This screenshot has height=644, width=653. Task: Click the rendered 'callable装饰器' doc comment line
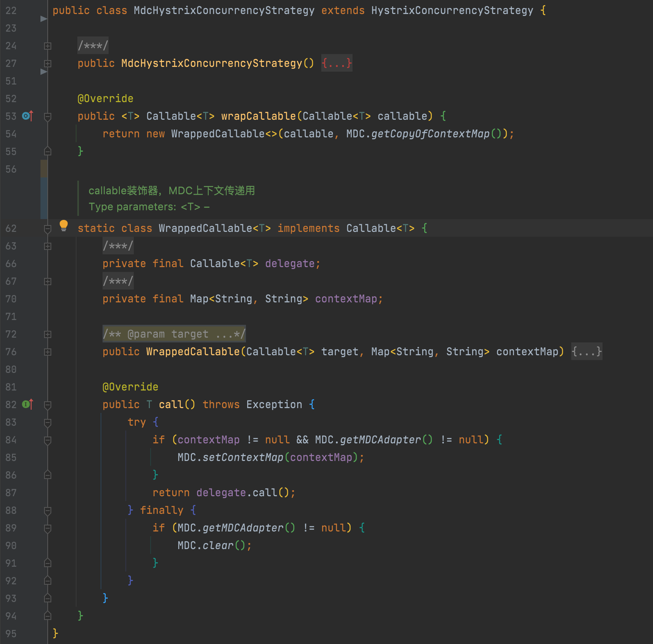point(172,191)
